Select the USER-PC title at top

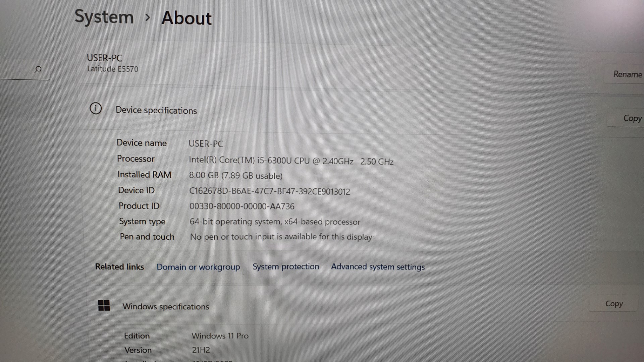104,58
